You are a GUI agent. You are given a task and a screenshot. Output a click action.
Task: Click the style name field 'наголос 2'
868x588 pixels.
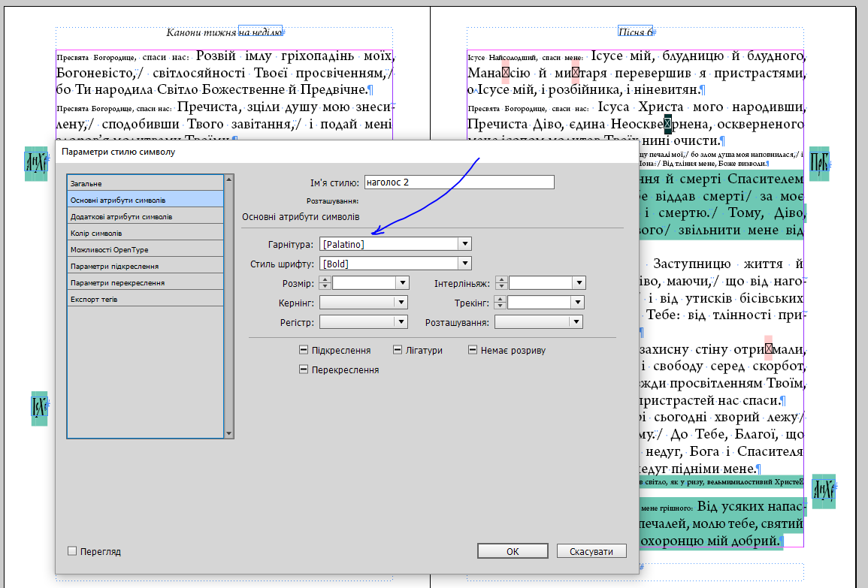coord(459,182)
